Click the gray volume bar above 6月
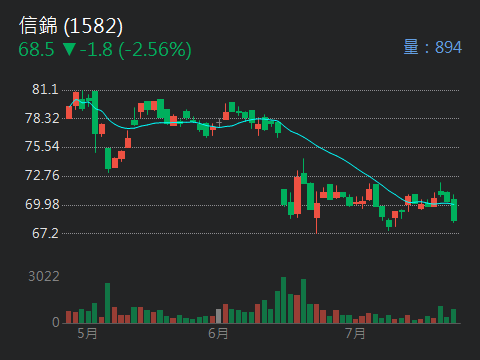This screenshot has height=360, width=480. pyautogui.click(x=219, y=316)
